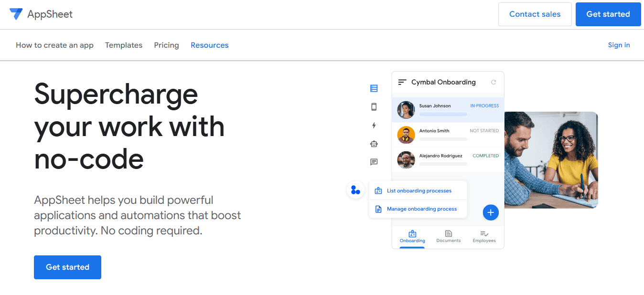Click the Sign in link
Image resolution: width=644 pixels, height=295 pixels.
(619, 45)
